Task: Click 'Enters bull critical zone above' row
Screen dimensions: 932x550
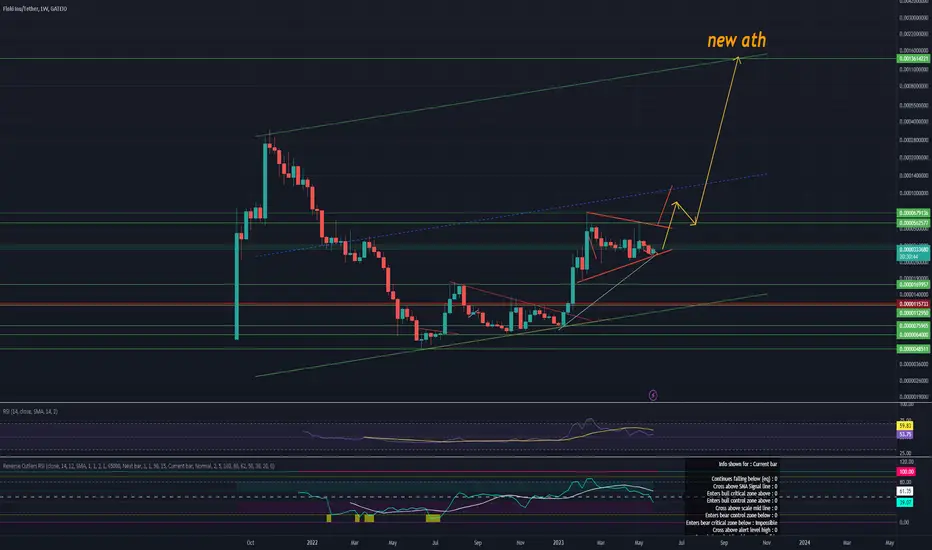Action: (x=741, y=494)
